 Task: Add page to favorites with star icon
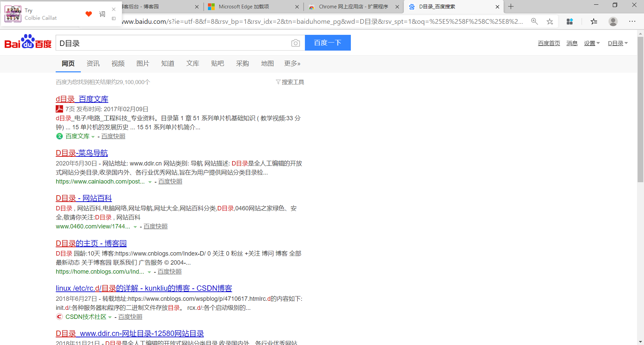(550, 21)
